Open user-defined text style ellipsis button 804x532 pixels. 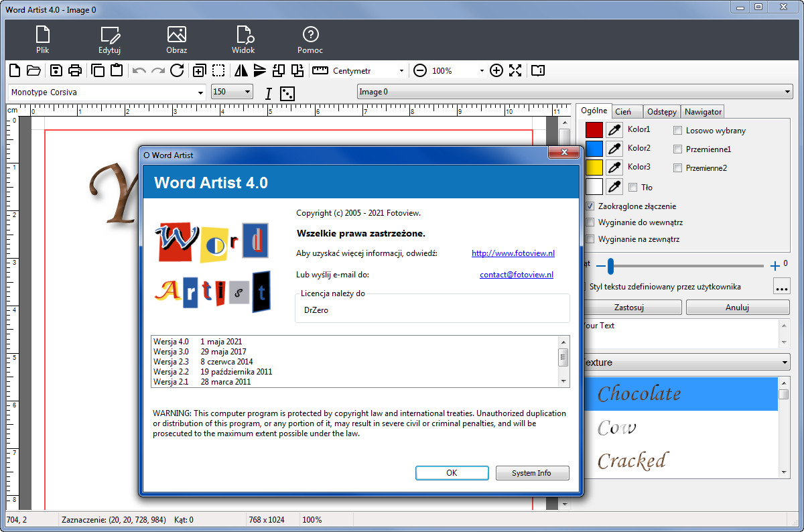[x=781, y=287]
